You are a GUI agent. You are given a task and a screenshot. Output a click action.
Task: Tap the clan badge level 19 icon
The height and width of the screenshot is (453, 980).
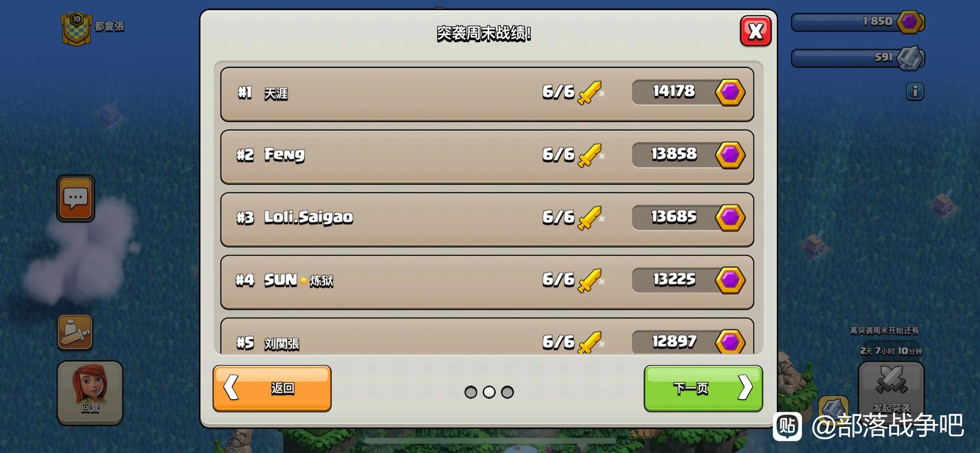(76, 28)
